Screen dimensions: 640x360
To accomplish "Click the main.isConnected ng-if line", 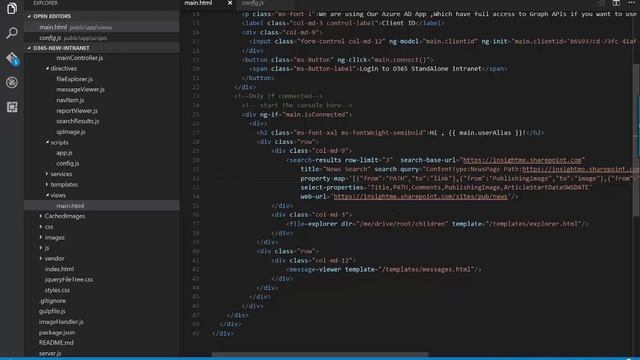I will 297,115.
